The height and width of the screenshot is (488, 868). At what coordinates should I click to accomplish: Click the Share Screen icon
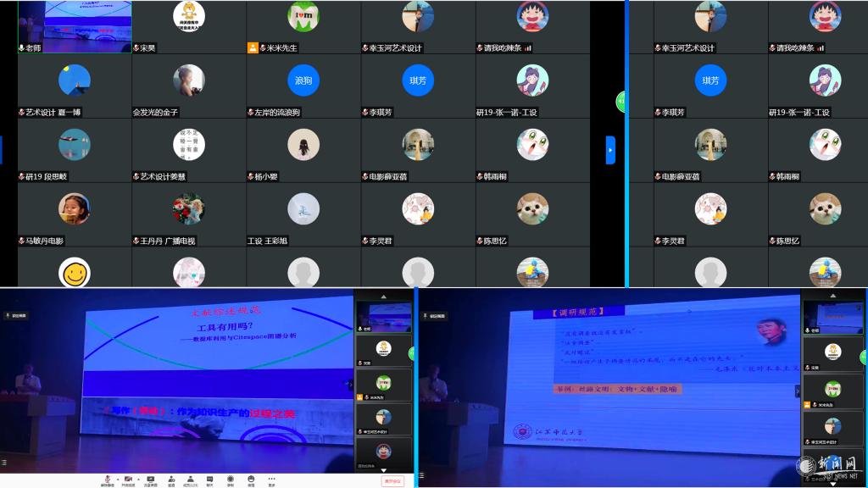(151, 480)
